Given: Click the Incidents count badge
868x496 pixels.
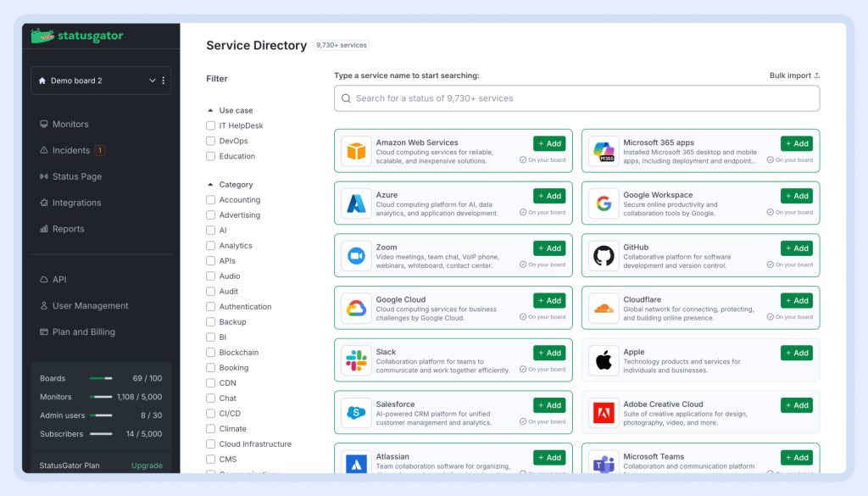Looking at the screenshot, I should (100, 150).
